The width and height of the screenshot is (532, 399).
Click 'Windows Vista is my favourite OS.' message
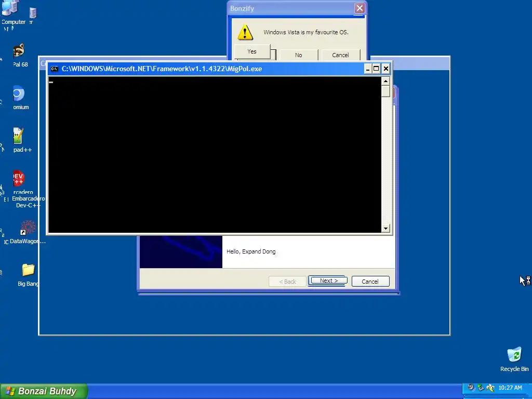(305, 32)
